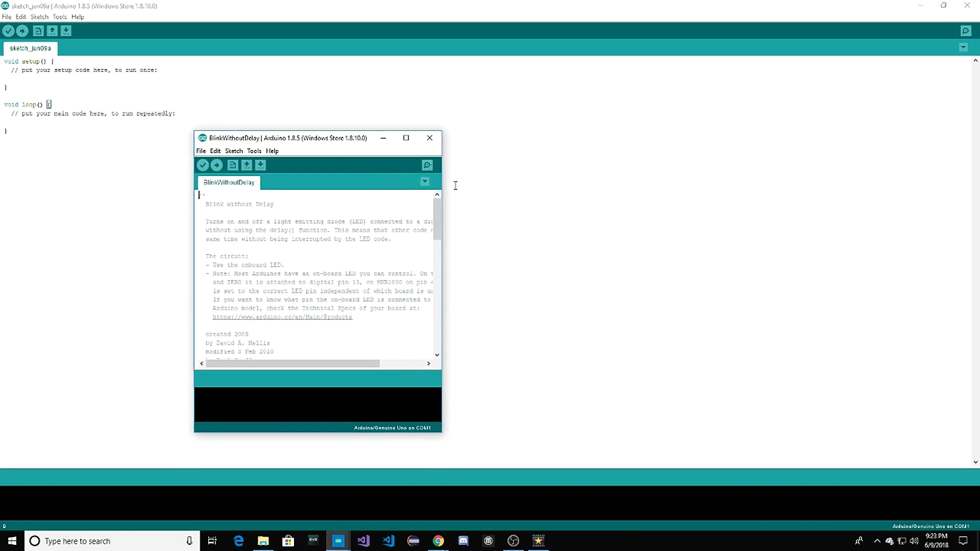
Task: Click Open sketch icon in main toolbar
Action: [52, 31]
